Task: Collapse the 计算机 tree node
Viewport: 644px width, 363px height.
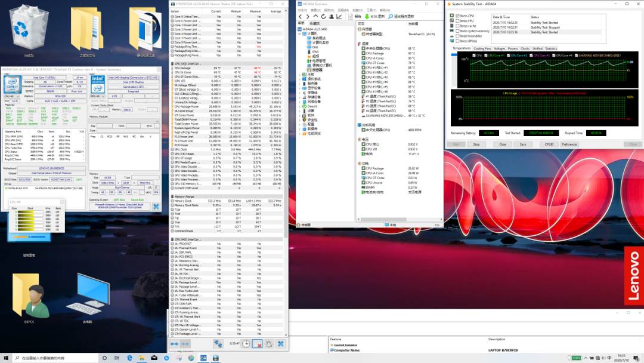Action: [x=299, y=33]
